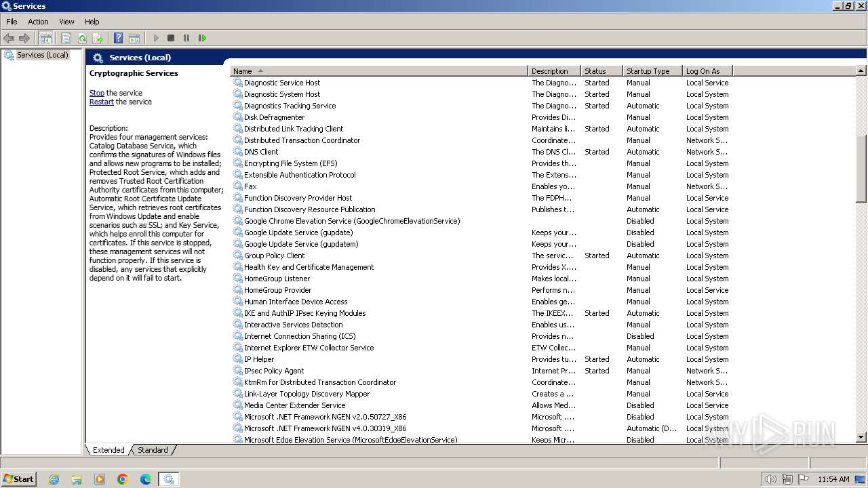Viewport: 868px width, 488px height.
Task: Click the volume speaker tray icon
Action: 770,479
